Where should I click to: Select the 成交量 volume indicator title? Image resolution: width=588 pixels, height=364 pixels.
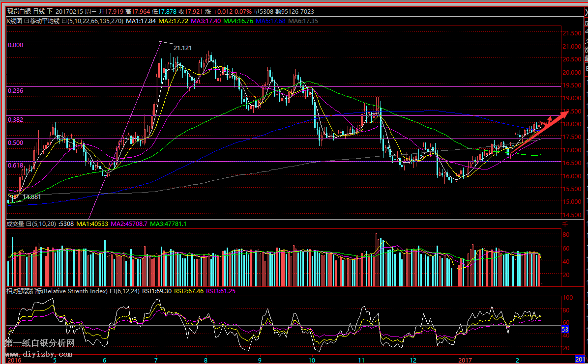[x=15, y=224]
